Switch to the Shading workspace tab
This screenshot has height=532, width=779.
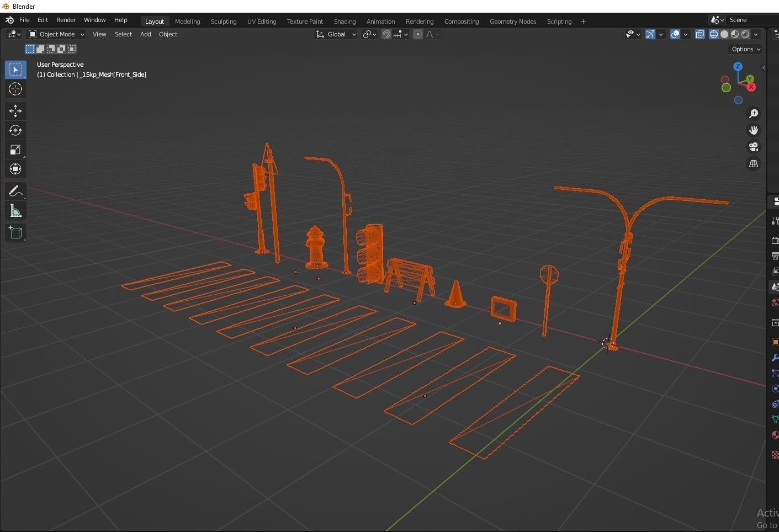pos(345,21)
